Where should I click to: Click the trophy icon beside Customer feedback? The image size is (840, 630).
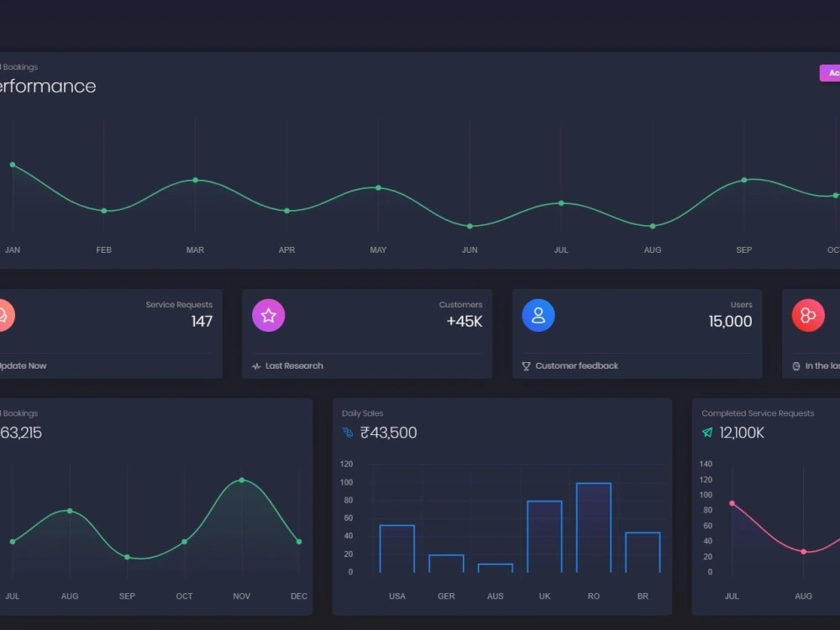pyautogui.click(x=526, y=366)
